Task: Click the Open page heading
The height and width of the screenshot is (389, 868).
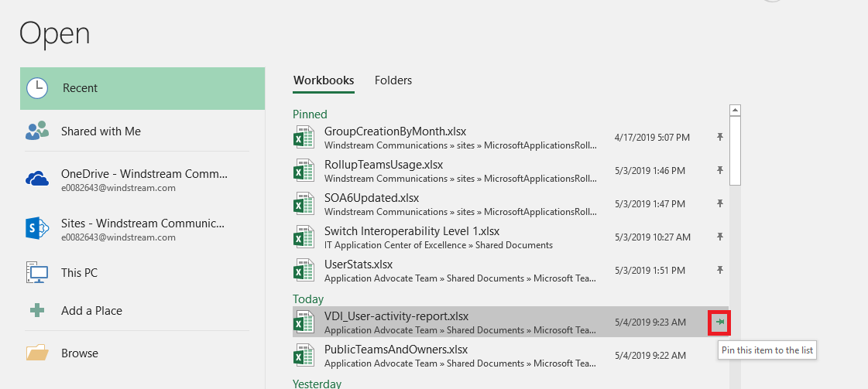Action: [54, 34]
